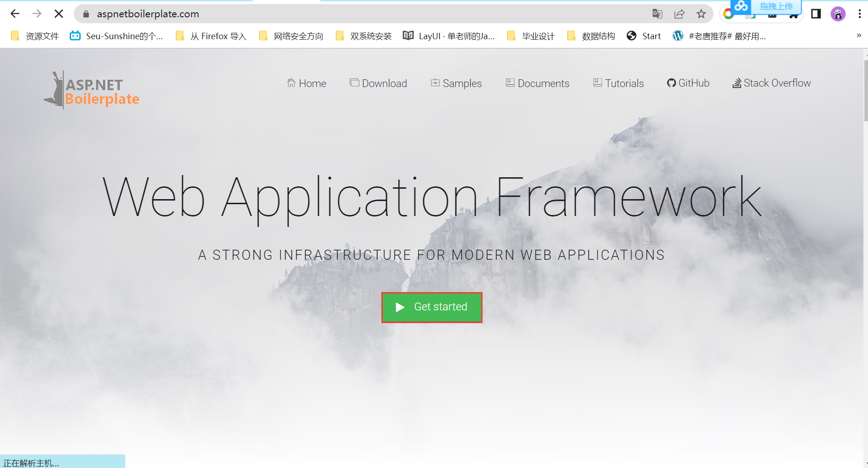Click the site lock icon
Image resolution: width=868 pixels, height=468 pixels.
pos(86,14)
